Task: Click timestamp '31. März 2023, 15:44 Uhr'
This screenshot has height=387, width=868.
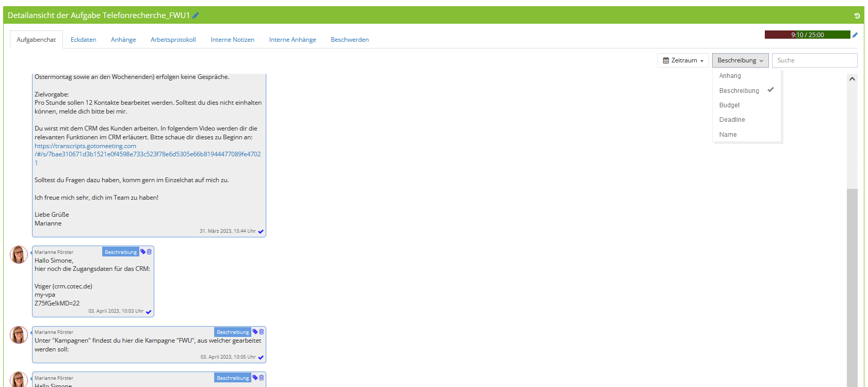Action: pos(228,231)
